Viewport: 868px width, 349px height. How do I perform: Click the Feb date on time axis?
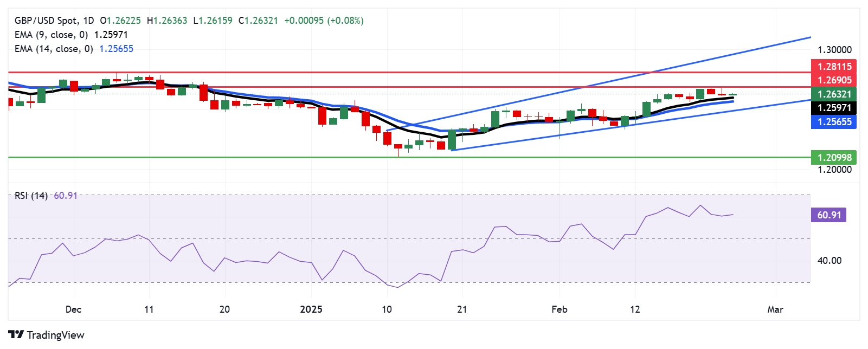pos(560,309)
